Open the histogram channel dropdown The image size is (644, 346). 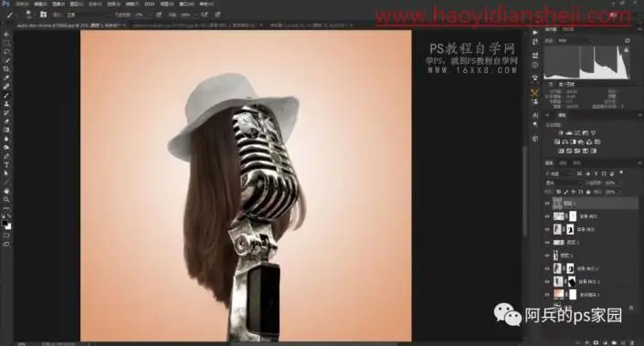pos(574,41)
